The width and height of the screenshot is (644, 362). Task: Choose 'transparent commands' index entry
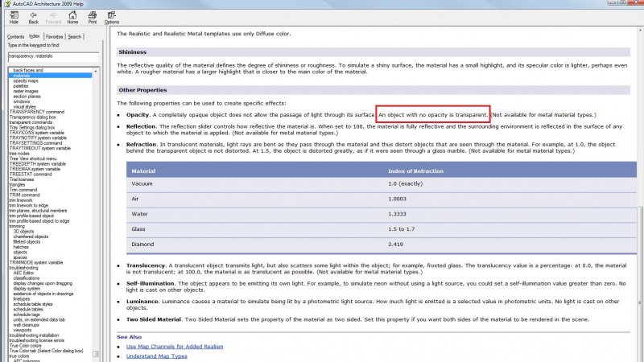[31, 122]
